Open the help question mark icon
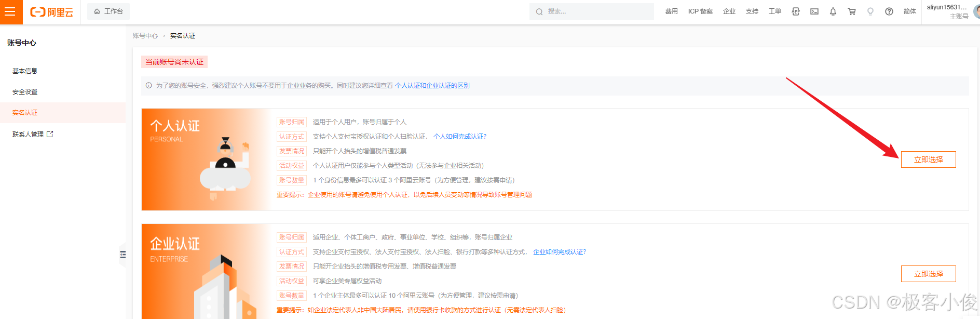This screenshot has height=319, width=980. click(889, 11)
